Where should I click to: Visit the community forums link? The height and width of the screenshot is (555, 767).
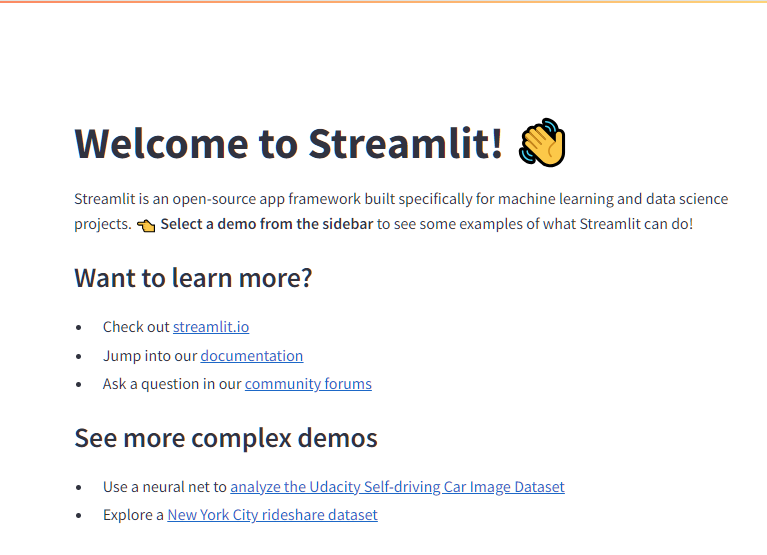(x=308, y=384)
